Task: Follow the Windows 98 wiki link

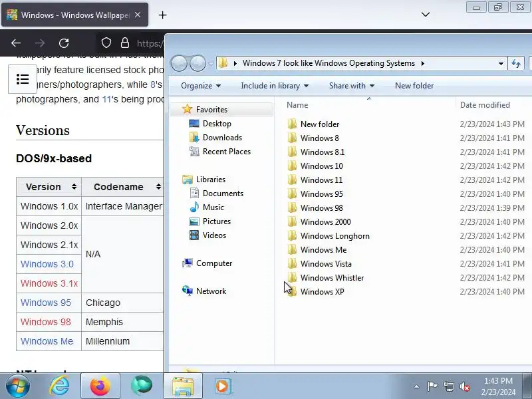Action: click(x=45, y=322)
